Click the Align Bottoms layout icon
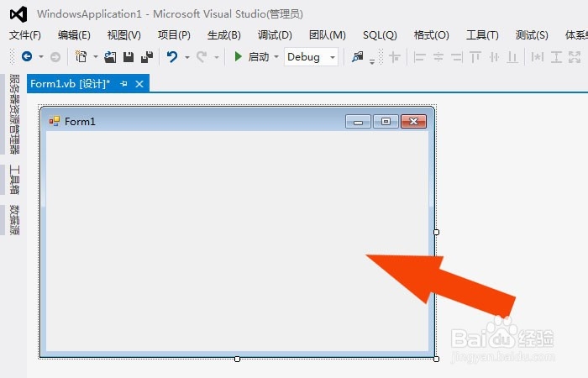The image size is (588, 378). click(512, 57)
